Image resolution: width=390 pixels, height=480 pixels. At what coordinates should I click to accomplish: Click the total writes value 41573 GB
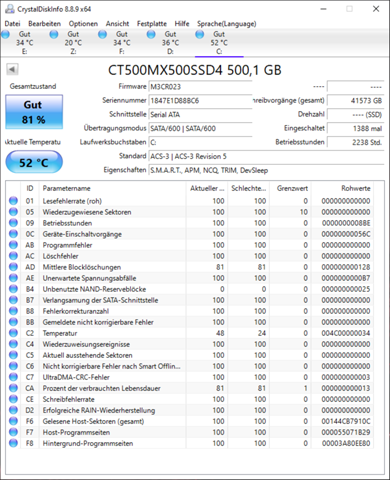355,101
